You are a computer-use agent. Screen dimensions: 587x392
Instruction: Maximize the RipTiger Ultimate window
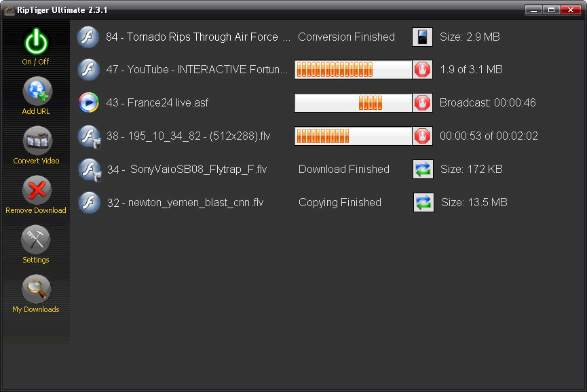click(551, 10)
